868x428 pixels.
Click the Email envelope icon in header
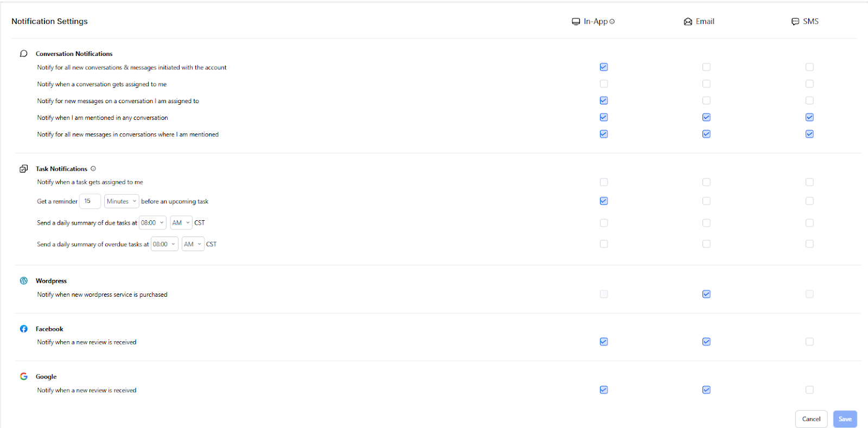[688, 22]
